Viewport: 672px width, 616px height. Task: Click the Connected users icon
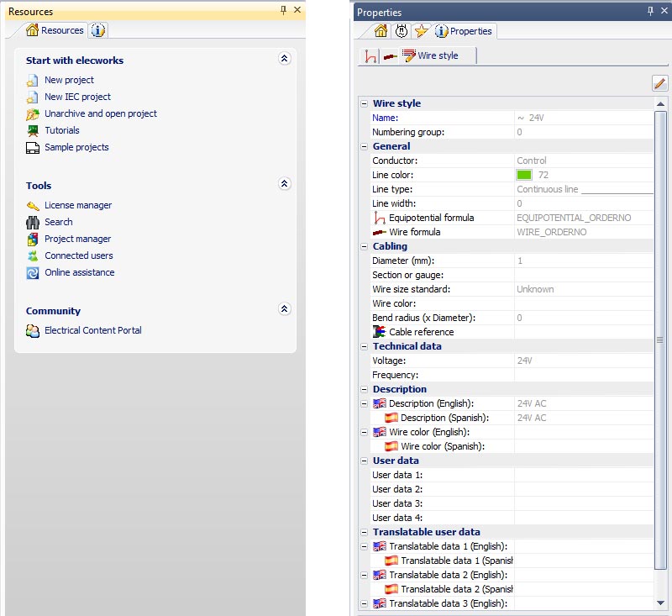33,256
